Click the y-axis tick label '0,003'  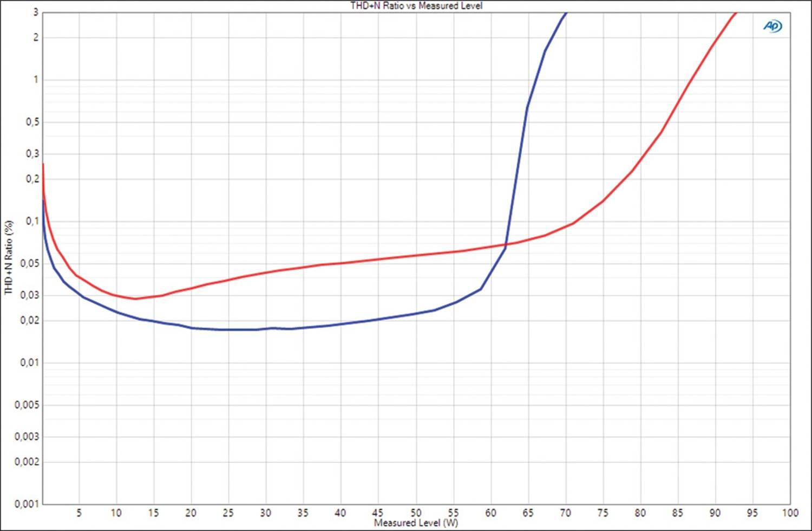[x=27, y=437]
